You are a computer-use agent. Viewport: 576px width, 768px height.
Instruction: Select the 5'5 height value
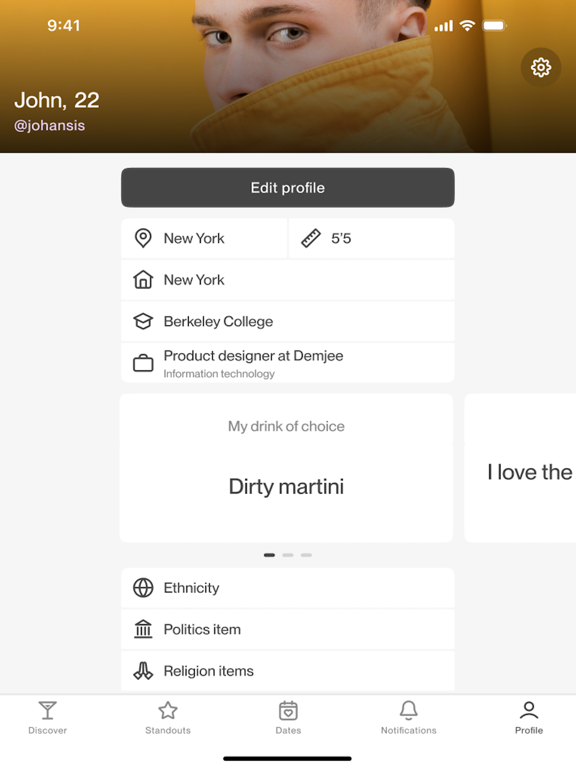[341, 239]
